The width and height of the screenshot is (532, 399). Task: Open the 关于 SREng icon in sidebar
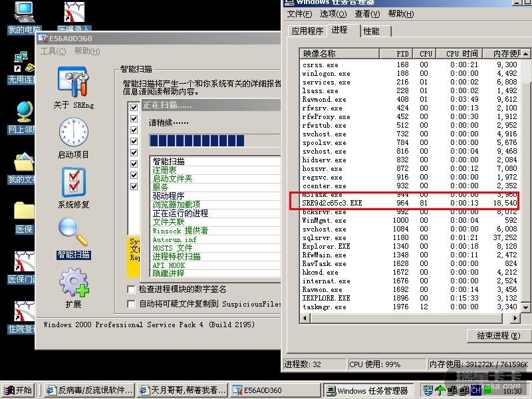pos(73,82)
